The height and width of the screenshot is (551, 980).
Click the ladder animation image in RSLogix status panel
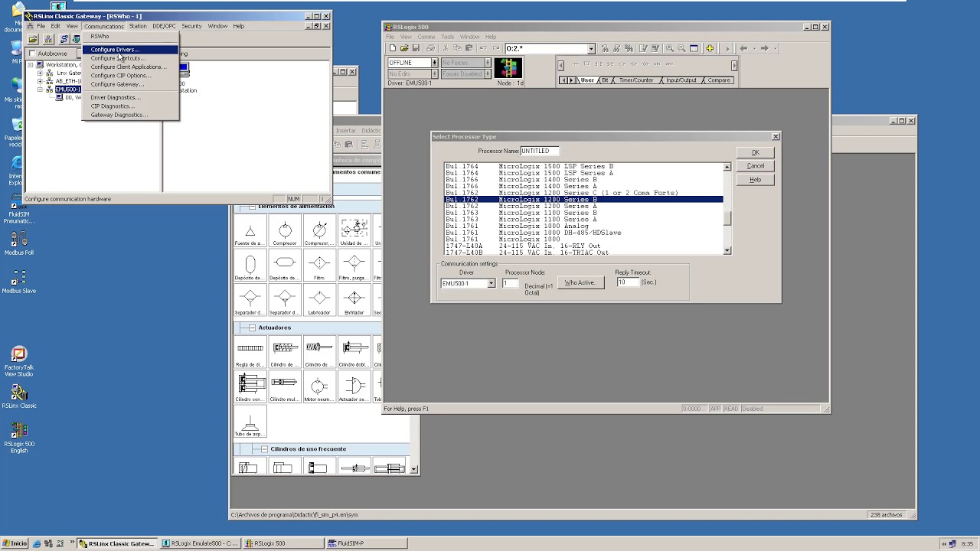508,68
